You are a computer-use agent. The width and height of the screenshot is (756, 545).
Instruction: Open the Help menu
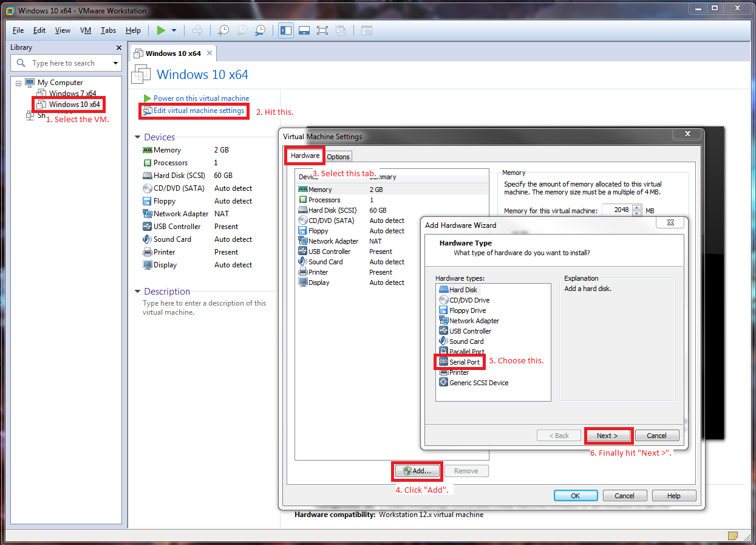pyautogui.click(x=133, y=30)
